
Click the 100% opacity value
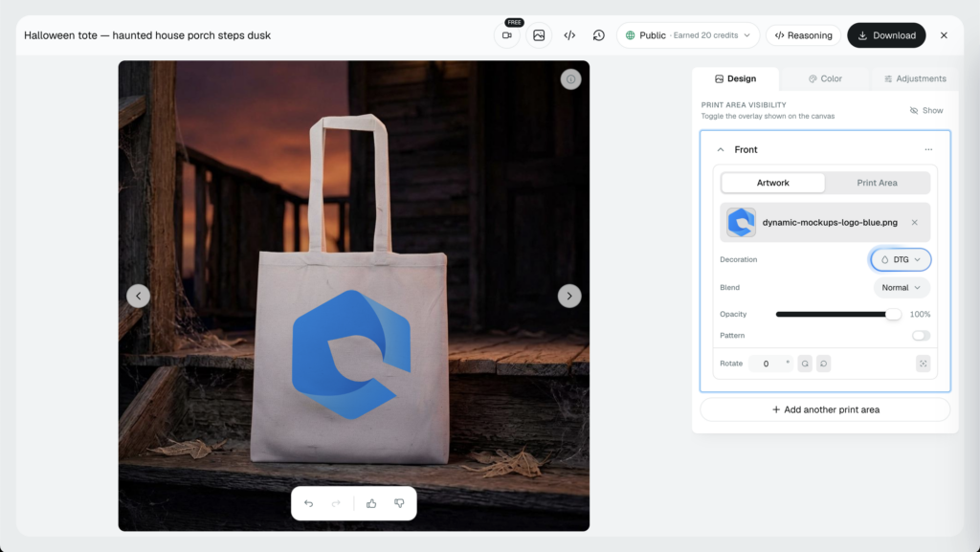(x=920, y=314)
